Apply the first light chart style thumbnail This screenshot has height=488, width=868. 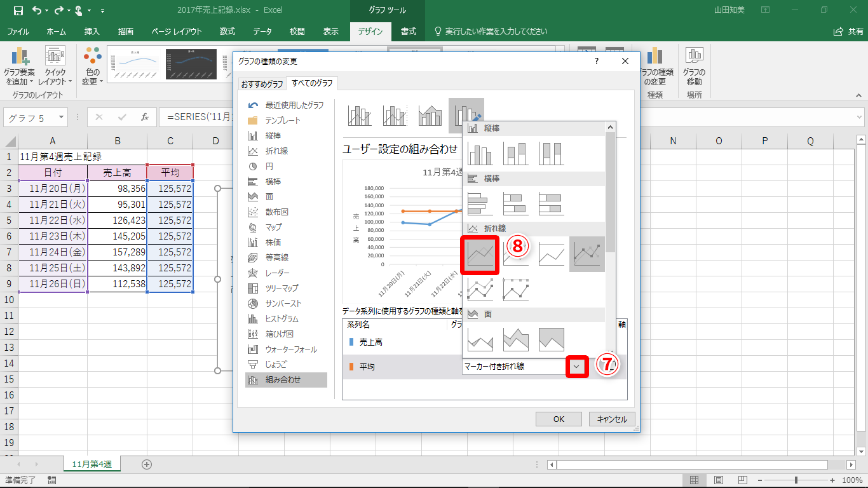coord(135,64)
